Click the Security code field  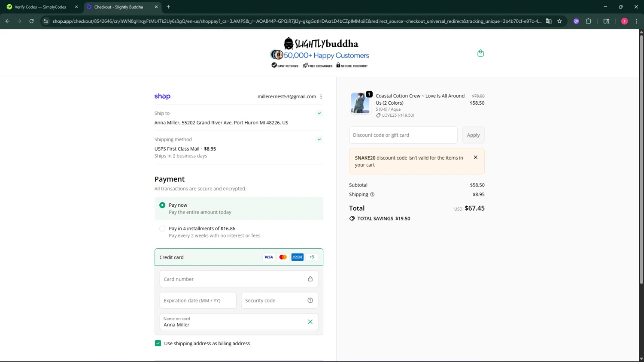point(279,300)
